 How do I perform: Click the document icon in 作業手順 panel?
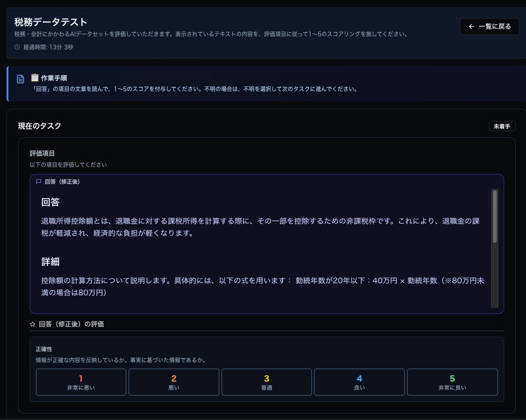[20, 79]
